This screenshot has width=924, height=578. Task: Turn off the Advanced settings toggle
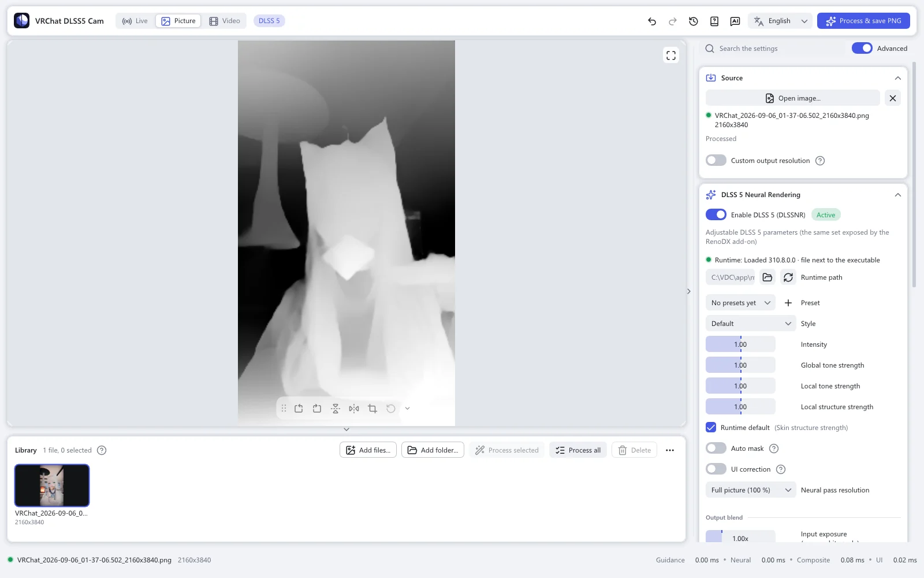[x=862, y=49]
